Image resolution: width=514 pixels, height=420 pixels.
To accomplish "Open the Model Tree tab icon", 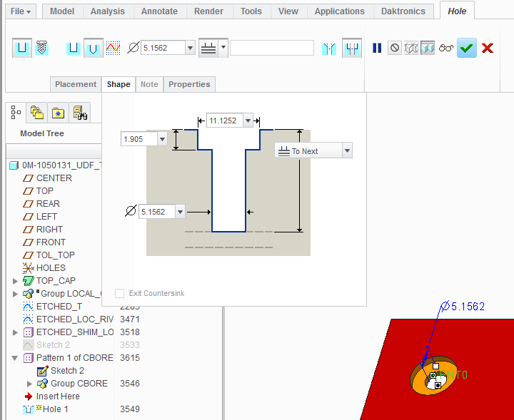I will [x=16, y=112].
